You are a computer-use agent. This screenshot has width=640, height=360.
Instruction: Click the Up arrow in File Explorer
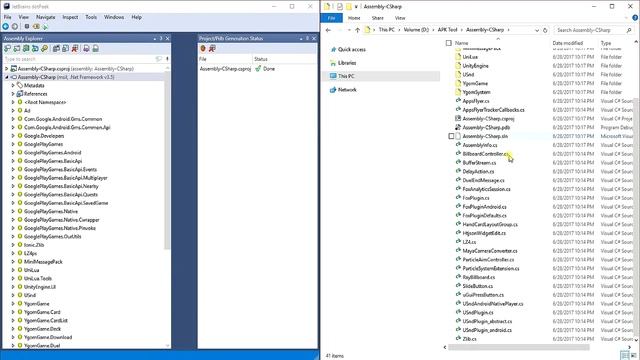pos(357,30)
